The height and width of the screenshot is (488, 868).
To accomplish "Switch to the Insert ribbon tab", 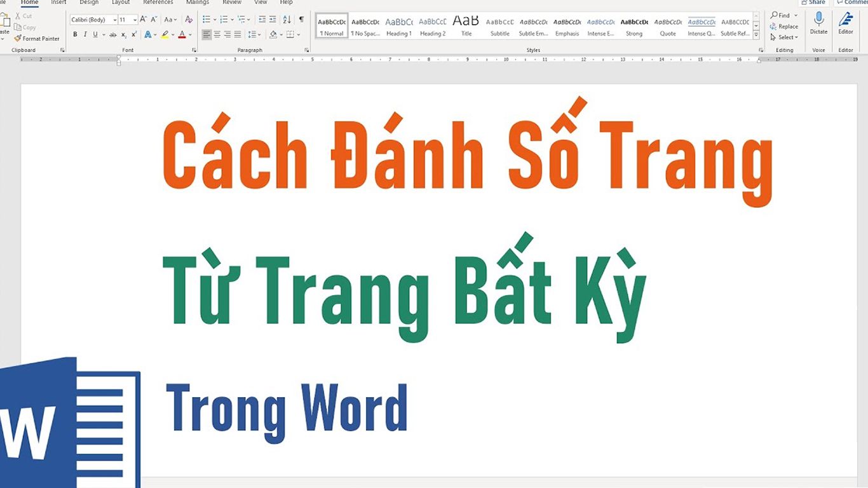I will [58, 3].
